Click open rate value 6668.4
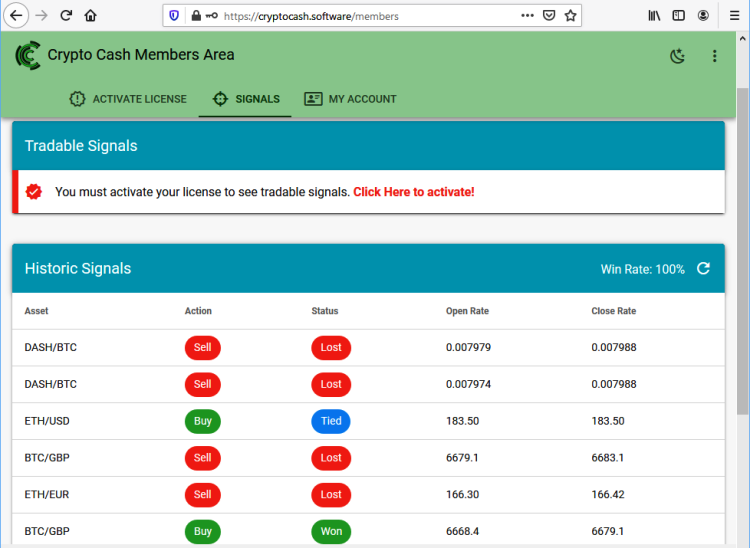The width and height of the screenshot is (750, 548). [x=463, y=531]
